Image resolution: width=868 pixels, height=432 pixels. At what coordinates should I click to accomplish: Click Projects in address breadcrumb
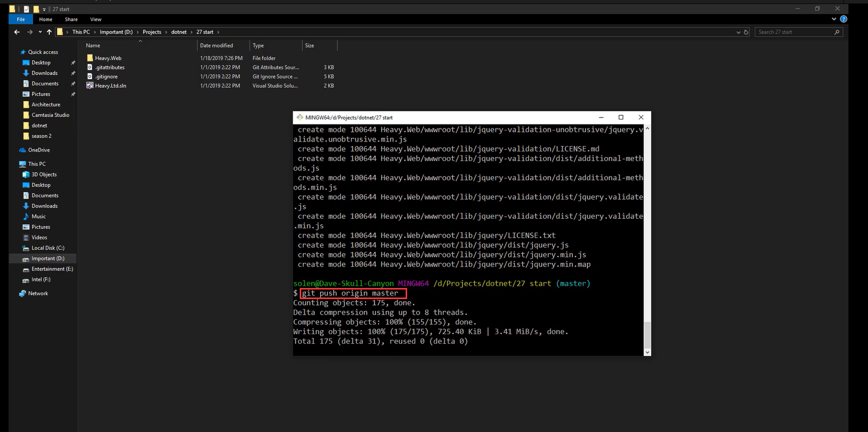pos(152,32)
